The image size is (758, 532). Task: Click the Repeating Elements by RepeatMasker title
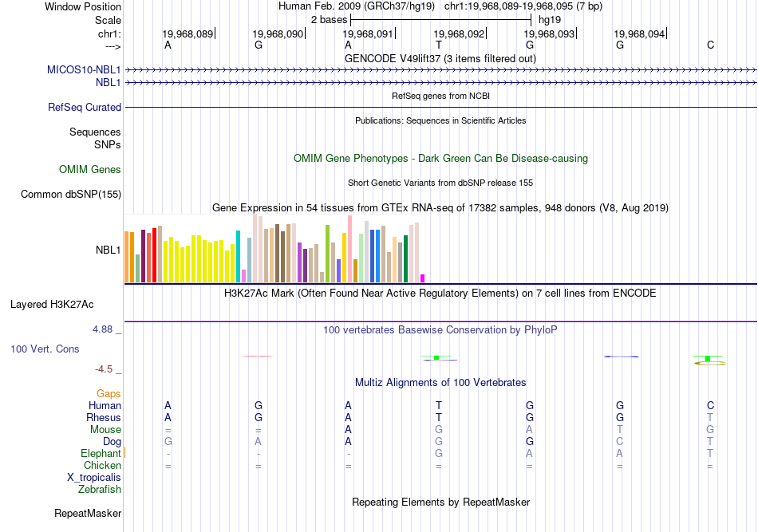441,502
